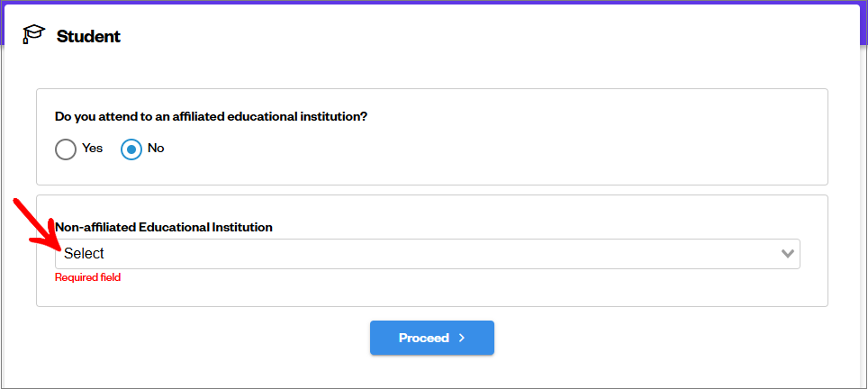The height and width of the screenshot is (389, 868).
Task: Click the empty white area beneath Proceed button
Action: click(432, 372)
